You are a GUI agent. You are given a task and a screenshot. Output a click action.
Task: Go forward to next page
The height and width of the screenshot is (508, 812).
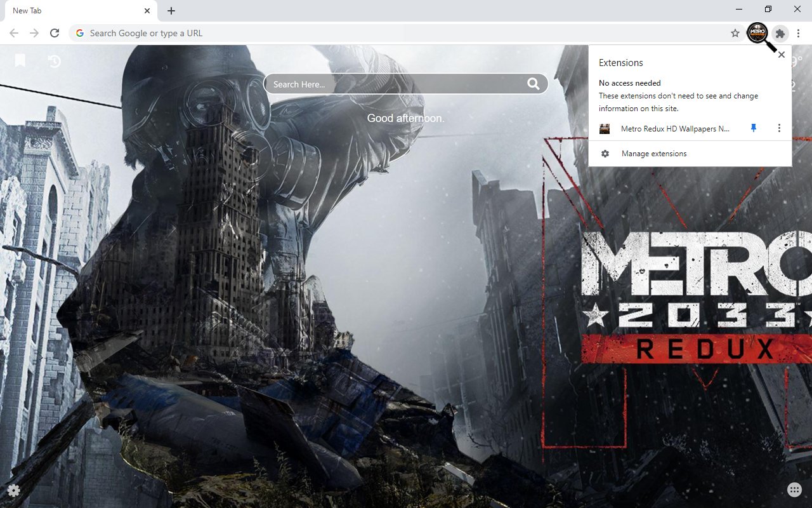[x=34, y=33]
